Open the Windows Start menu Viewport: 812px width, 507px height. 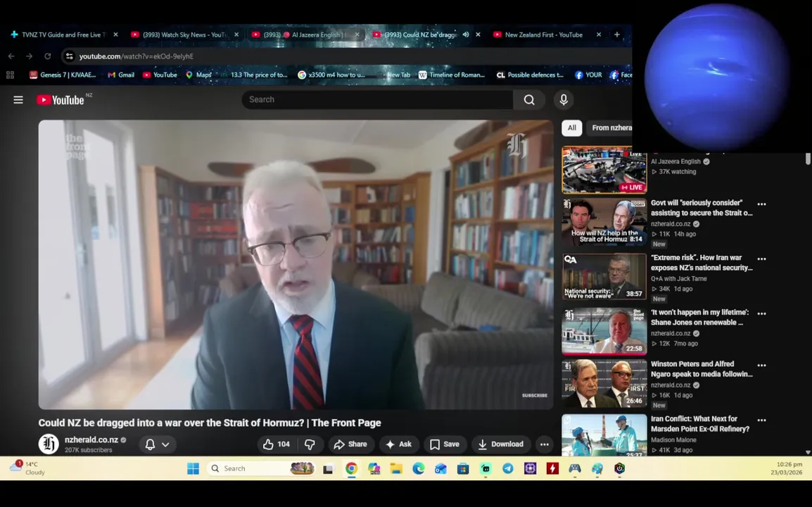coord(194,469)
